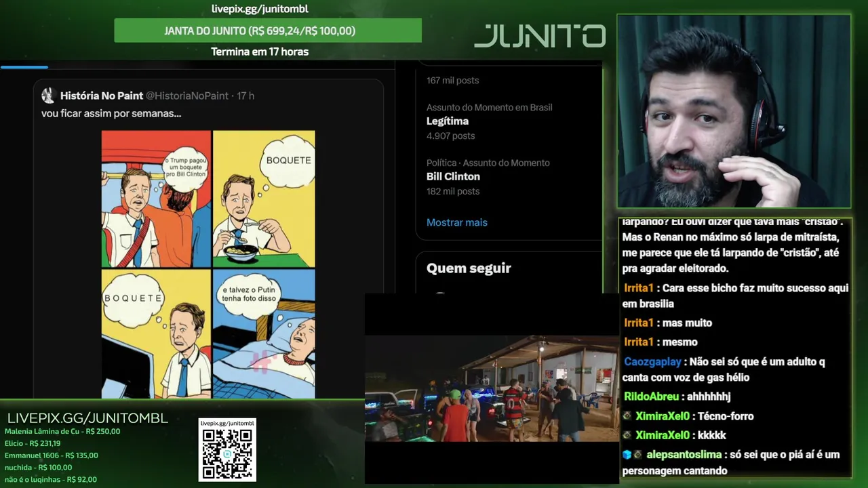Click the gray badge next to alepsantoslima
Image resolution: width=868 pixels, height=488 pixels.
(638, 455)
